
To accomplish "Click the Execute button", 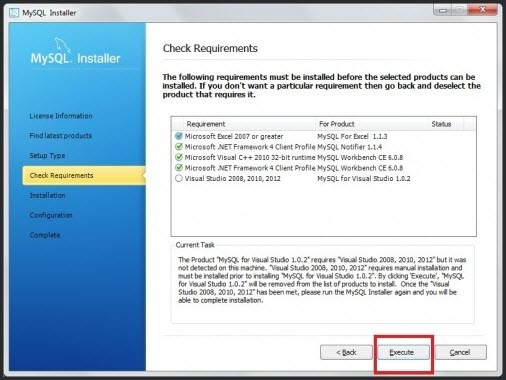I will [404, 352].
